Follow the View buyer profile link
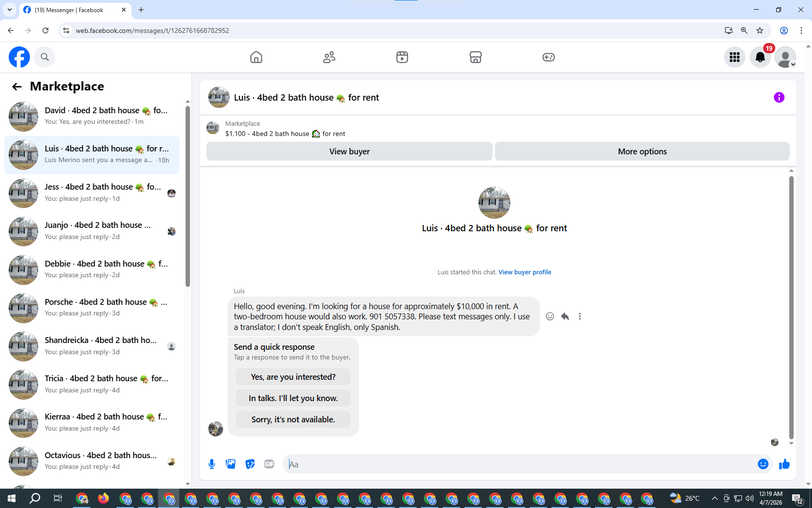Screen dimensions: 812x508 525,272
